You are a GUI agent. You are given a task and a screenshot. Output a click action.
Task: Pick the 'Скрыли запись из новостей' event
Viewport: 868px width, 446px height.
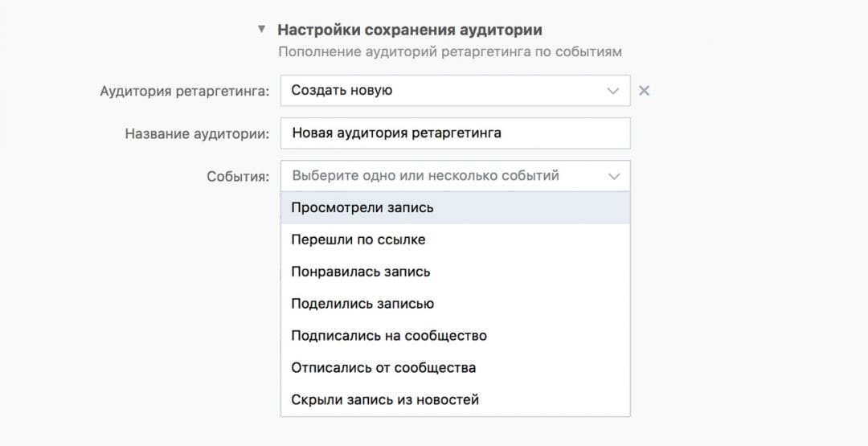pos(385,399)
